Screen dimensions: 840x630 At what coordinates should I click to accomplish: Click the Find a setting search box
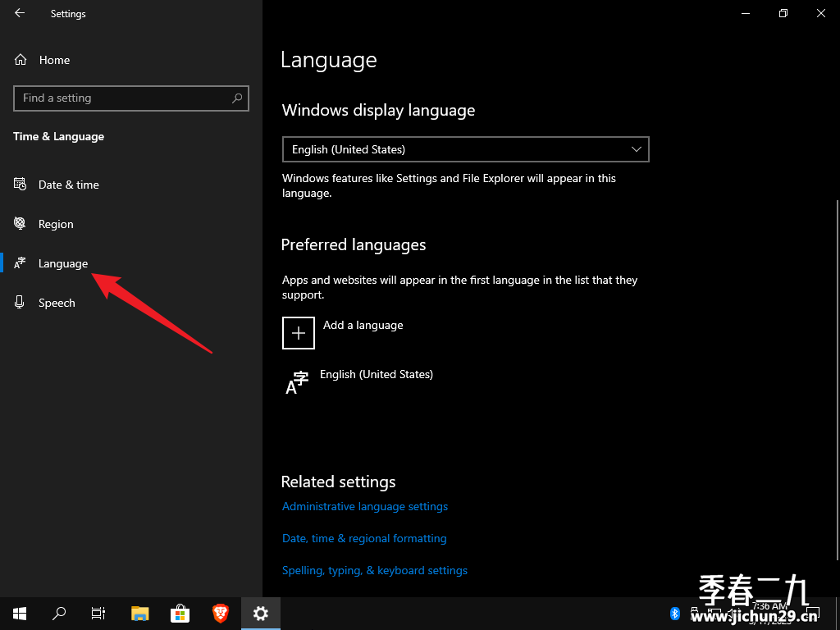pyautogui.click(x=130, y=98)
